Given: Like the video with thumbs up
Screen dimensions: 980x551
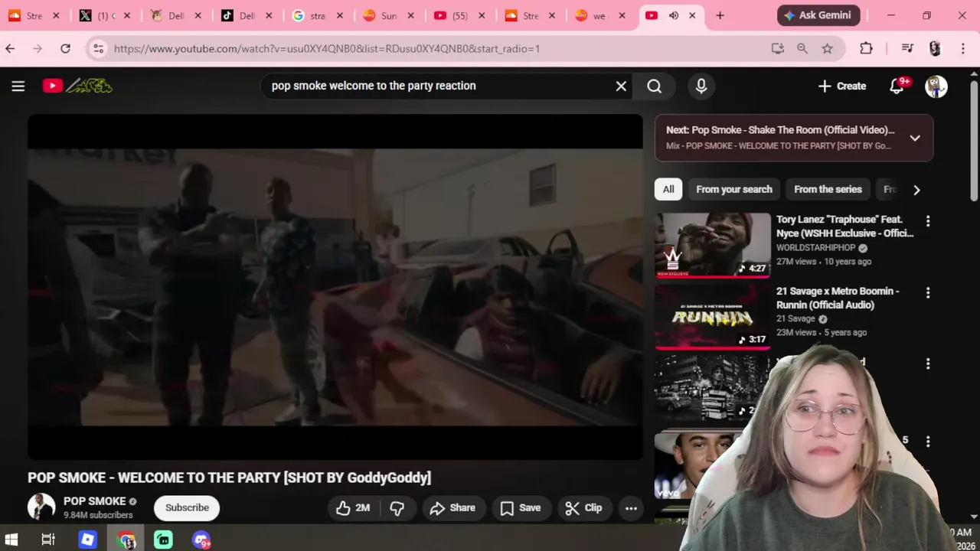Looking at the screenshot, I should point(352,507).
